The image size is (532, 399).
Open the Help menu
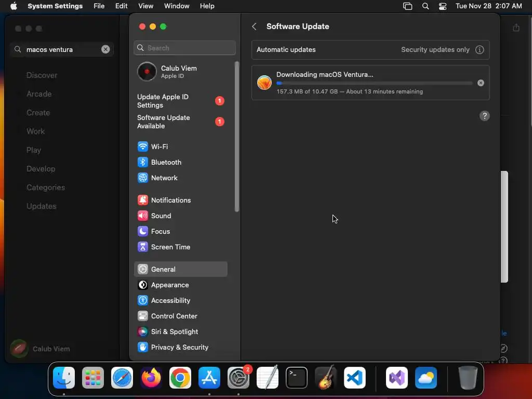pos(207,6)
